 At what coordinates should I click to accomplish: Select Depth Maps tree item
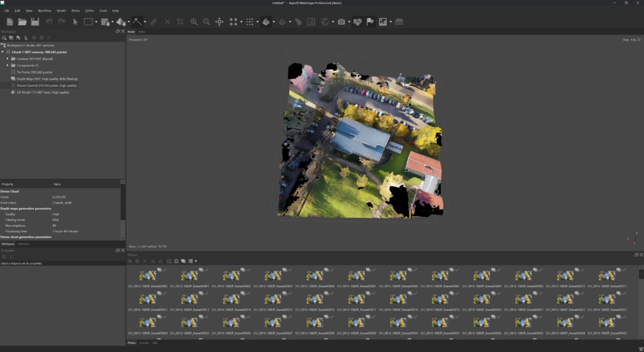[47, 79]
